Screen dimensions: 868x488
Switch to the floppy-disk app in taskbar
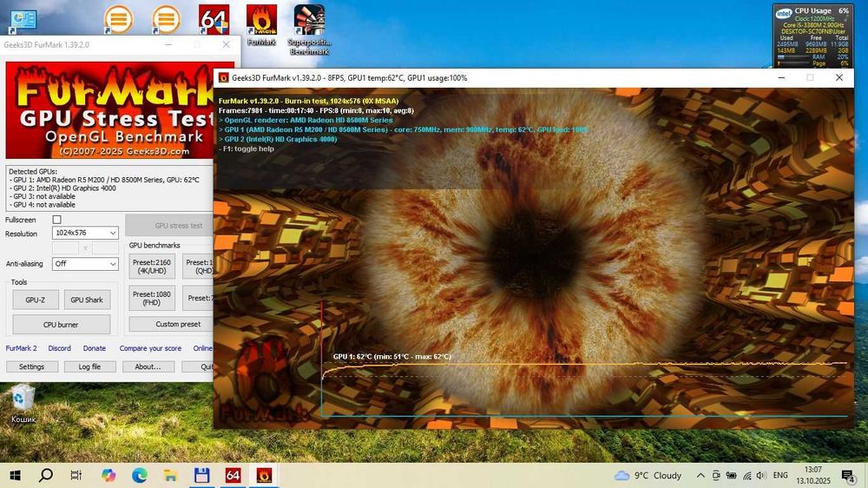point(201,475)
